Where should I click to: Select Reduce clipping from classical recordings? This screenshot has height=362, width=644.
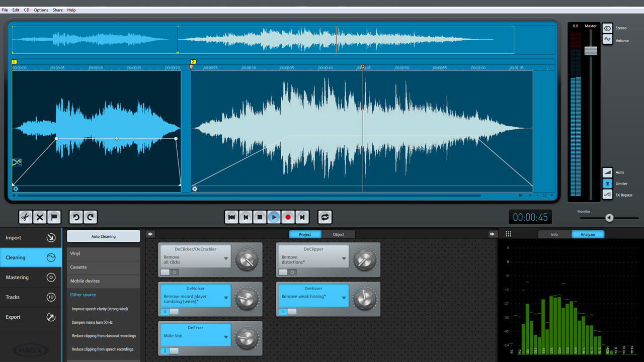(x=104, y=336)
